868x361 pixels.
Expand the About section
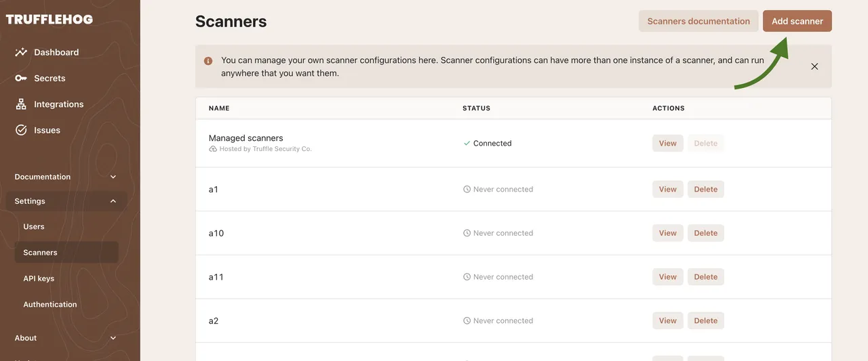click(113, 338)
